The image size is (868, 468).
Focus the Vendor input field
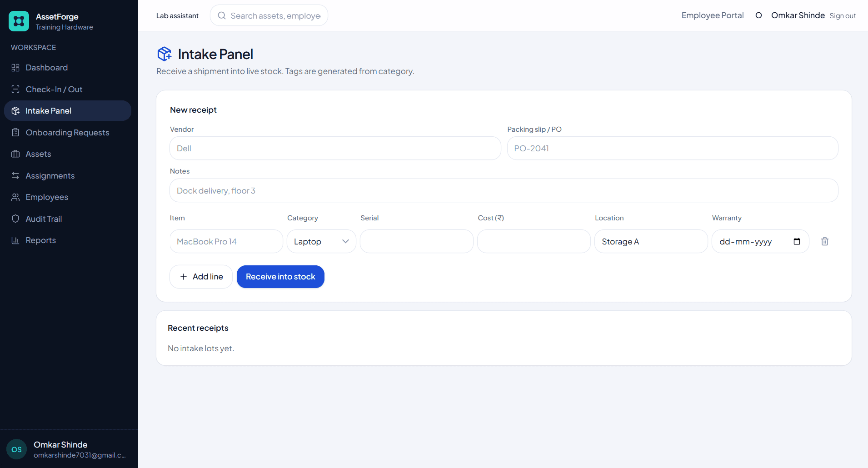[335, 148]
